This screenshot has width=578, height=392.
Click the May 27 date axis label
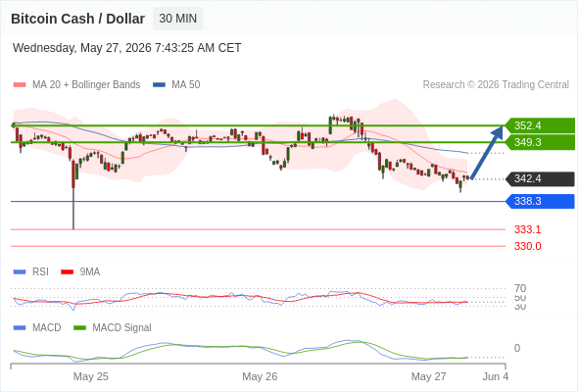click(x=428, y=376)
